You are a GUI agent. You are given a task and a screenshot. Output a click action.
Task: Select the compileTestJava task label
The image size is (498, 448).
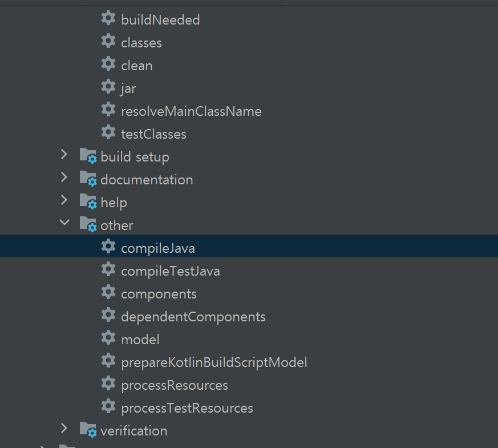click(x=171, y=271)
